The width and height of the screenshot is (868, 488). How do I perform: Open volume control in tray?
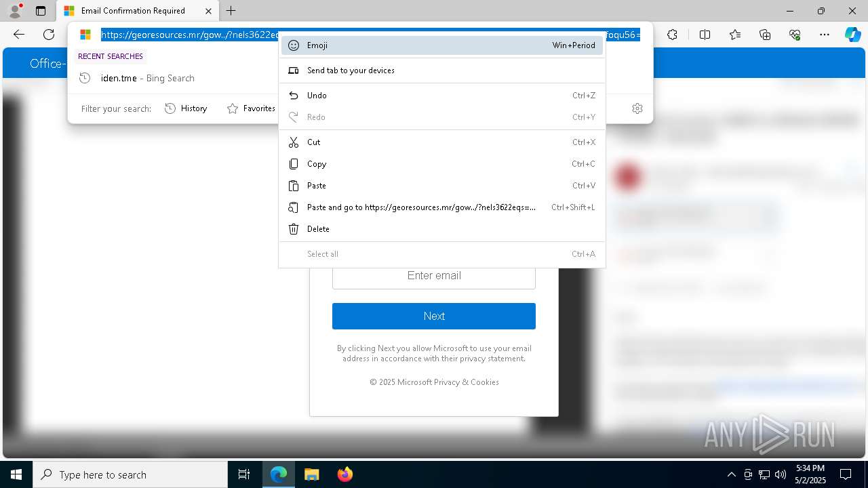tap(781, 474)
